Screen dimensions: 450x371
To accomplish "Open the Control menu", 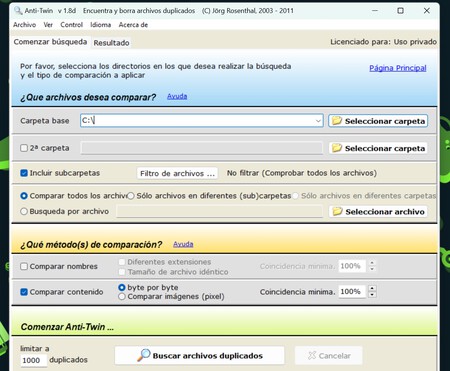I will coord(71,25).
